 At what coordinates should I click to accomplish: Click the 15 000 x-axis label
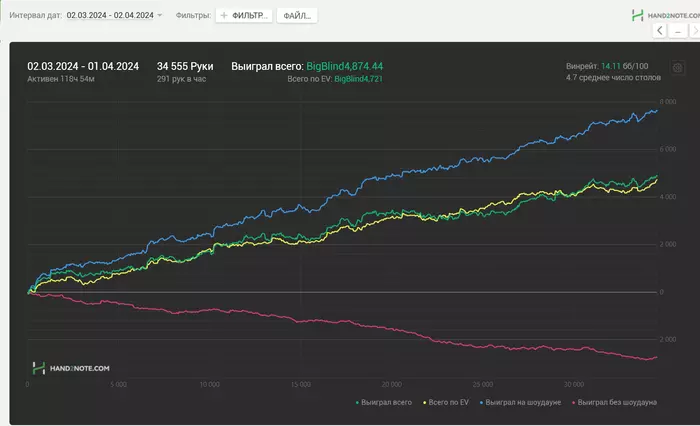300,384
